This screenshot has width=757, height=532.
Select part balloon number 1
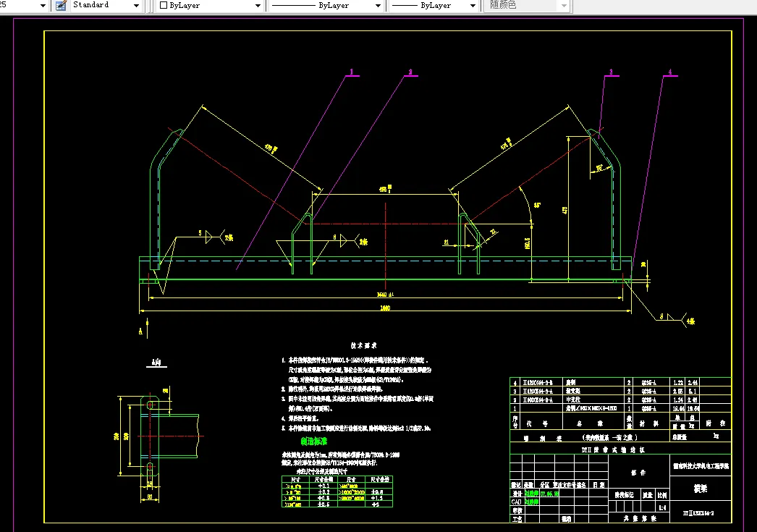tap(352, 72)
